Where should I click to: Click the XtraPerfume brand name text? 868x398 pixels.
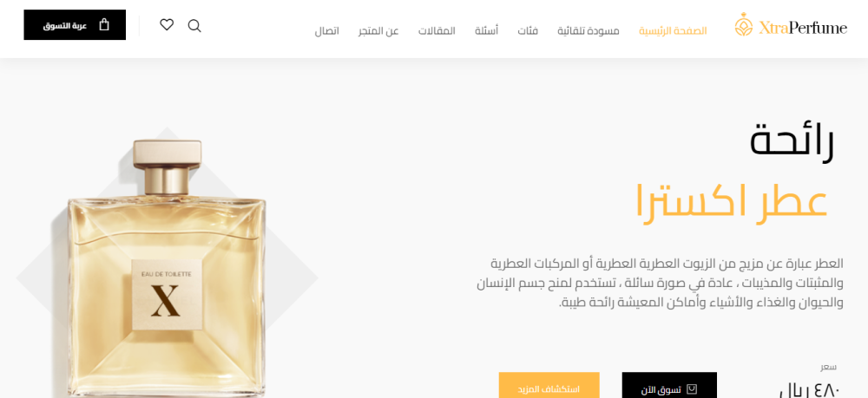pos(803,28)
